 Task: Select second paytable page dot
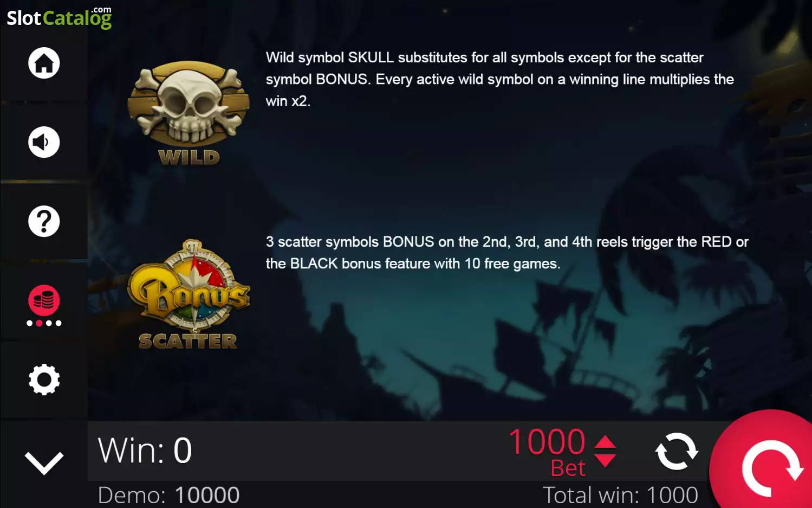click(x=39, y=323)
